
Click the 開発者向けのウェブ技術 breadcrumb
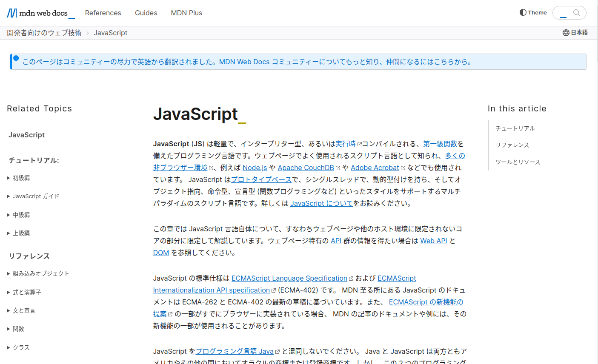(44, 33)
